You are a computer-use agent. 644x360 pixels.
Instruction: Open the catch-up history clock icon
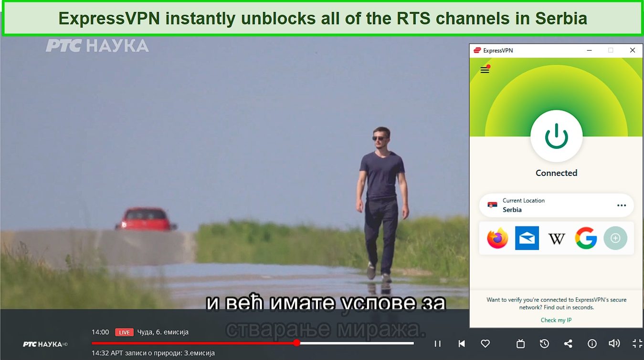tap(544, 343)
